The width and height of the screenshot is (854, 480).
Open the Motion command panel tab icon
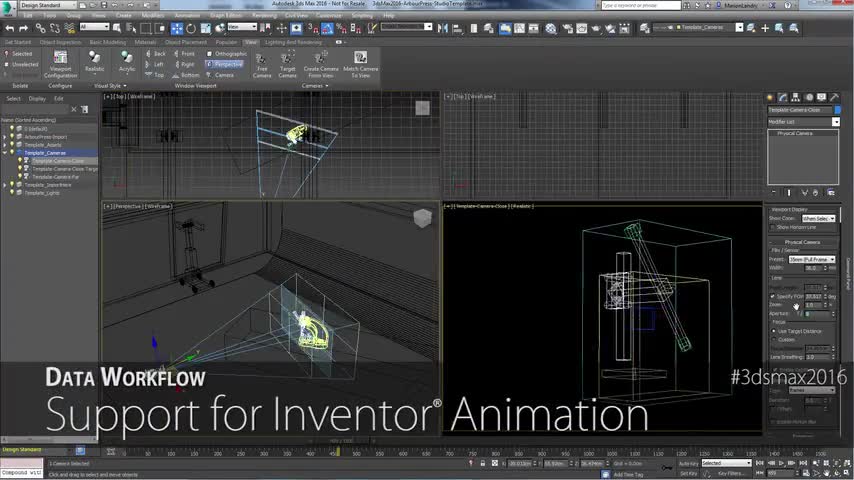[x=809, y=98]
